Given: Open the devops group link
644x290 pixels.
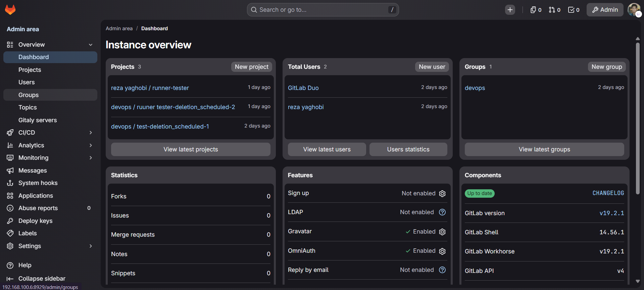Looking at the screenshot, I should [475, 88].
